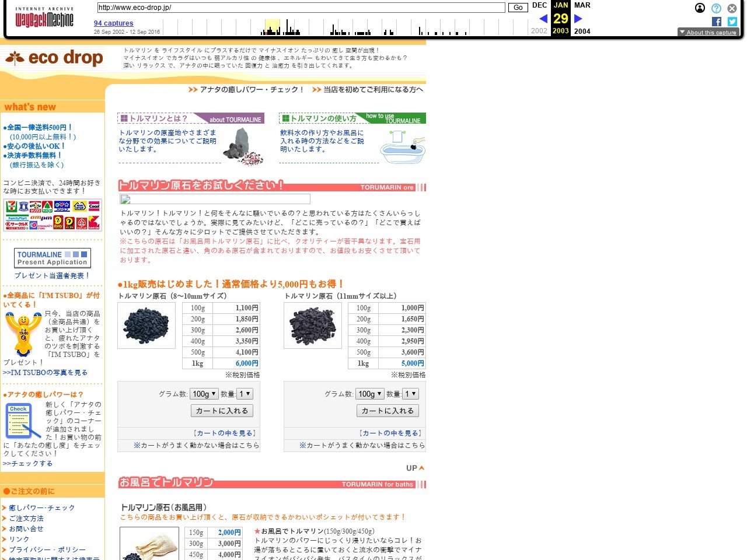This screenshot has height=560, width=747.
Task: Open the 94 captures link
Action: (x=113, y=23)
